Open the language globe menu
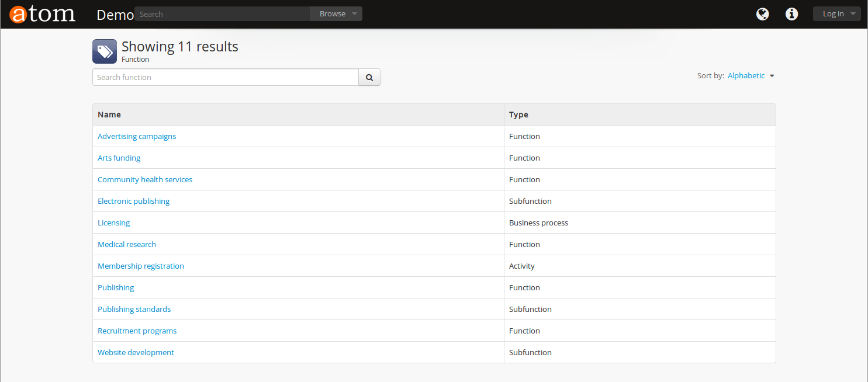The height and width of the screenshot is (382, 868). point(762,14)
